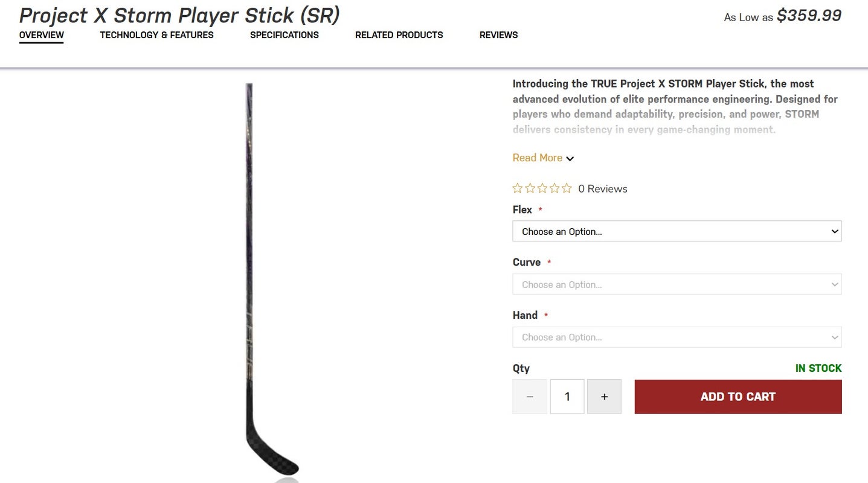Open the Hand dropdown
This screenshot has width=868, height=483.
(677, 337)
